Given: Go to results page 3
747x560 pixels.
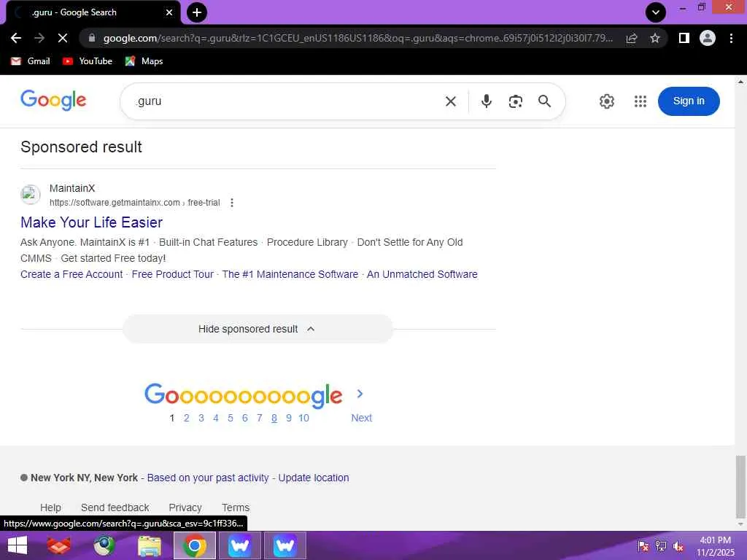Looking at the screenshot, I should point(201,418).
